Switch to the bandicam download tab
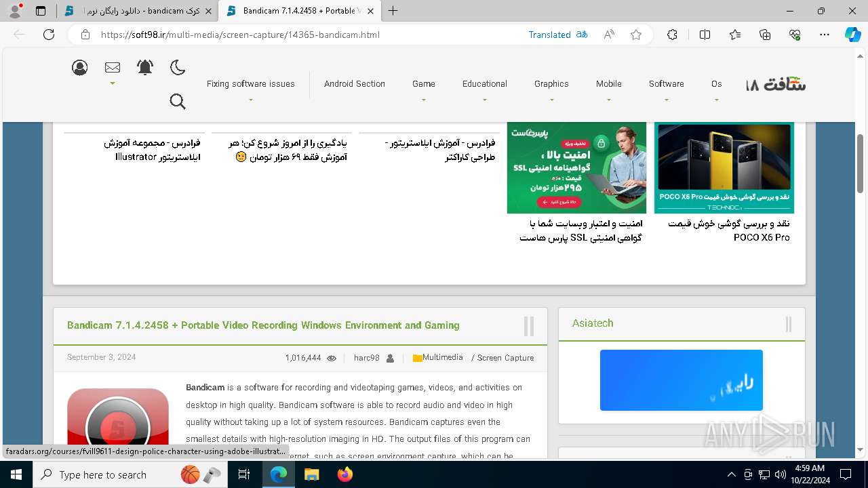 [138, 11]
